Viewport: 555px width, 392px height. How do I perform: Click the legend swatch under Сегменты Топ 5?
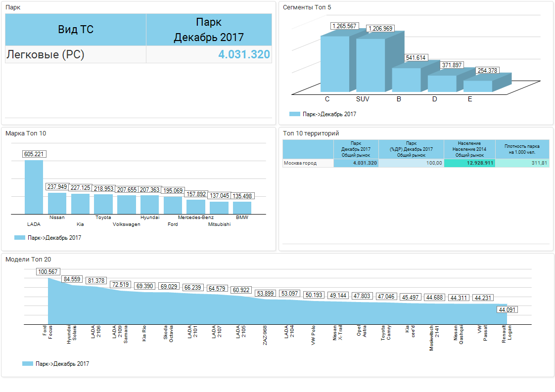click(x=295, y=114)
